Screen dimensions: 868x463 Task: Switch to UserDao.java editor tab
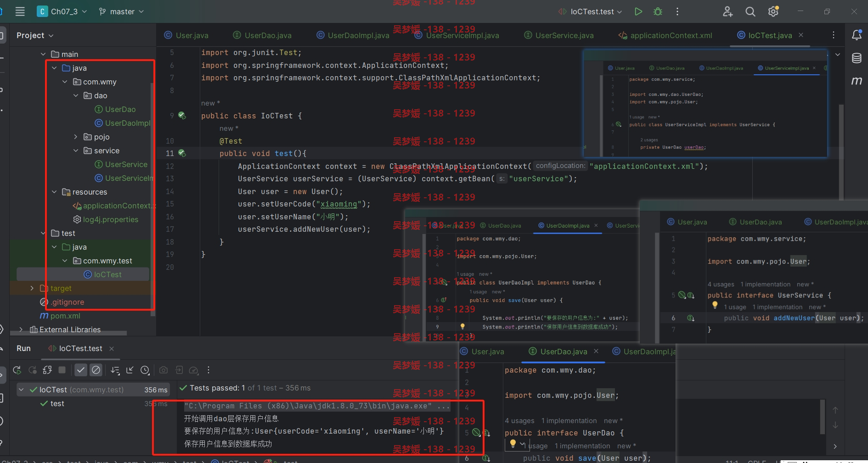click(262, 35)
